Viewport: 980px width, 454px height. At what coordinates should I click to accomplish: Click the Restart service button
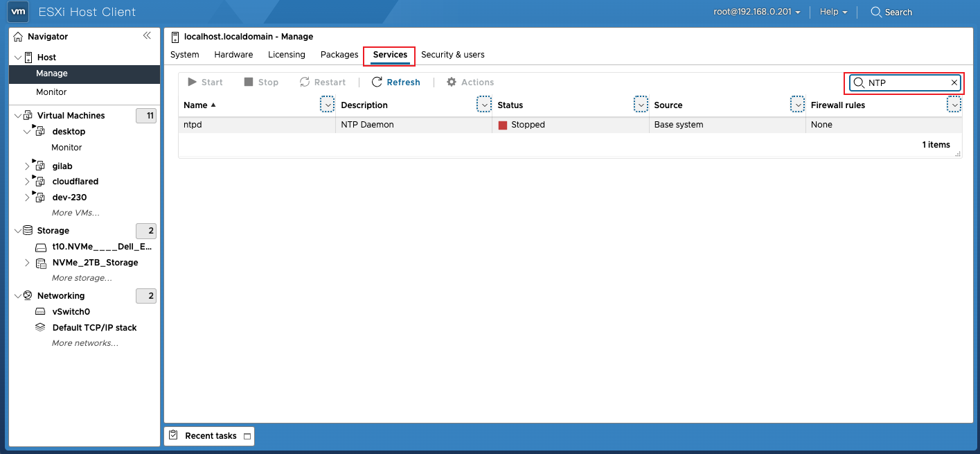(322, 82)
